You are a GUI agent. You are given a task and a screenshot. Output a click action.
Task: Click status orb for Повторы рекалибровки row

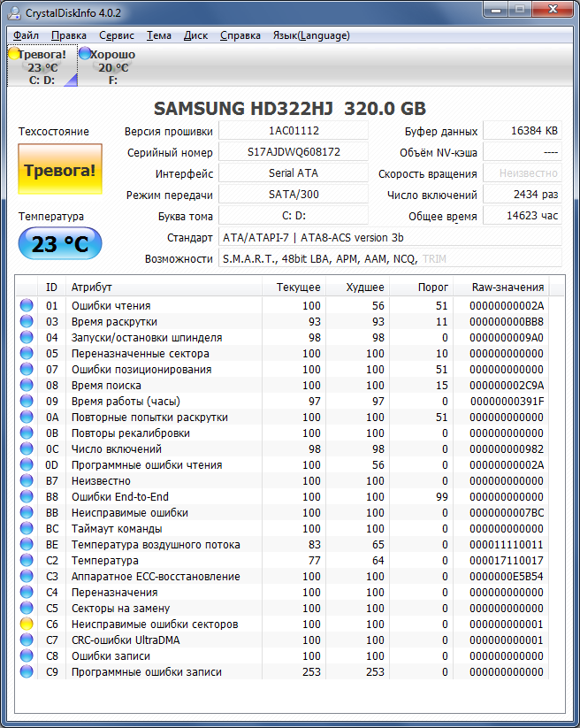[27, 433]
